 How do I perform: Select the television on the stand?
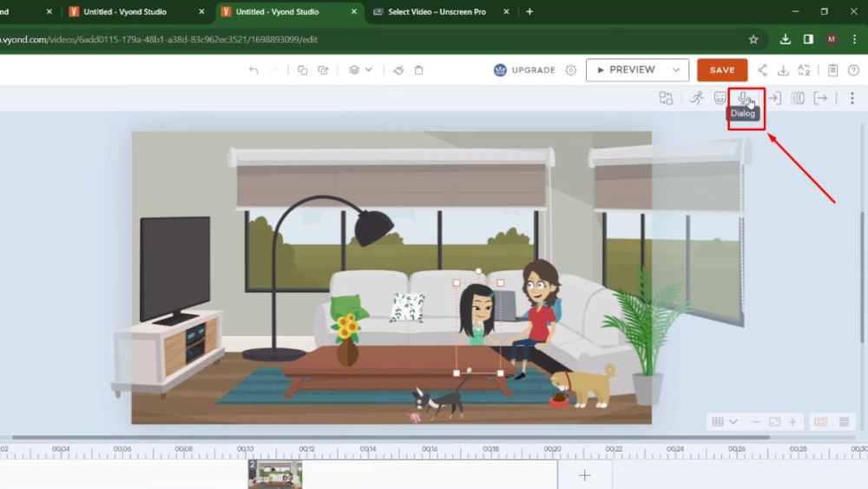(x=175, y=270)
